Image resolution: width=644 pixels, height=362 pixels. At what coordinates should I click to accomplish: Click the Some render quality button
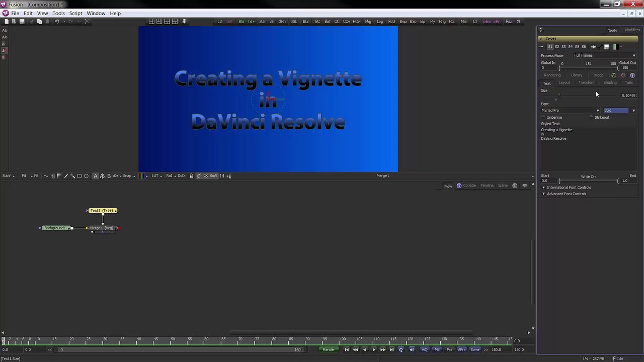click(475, 349)
